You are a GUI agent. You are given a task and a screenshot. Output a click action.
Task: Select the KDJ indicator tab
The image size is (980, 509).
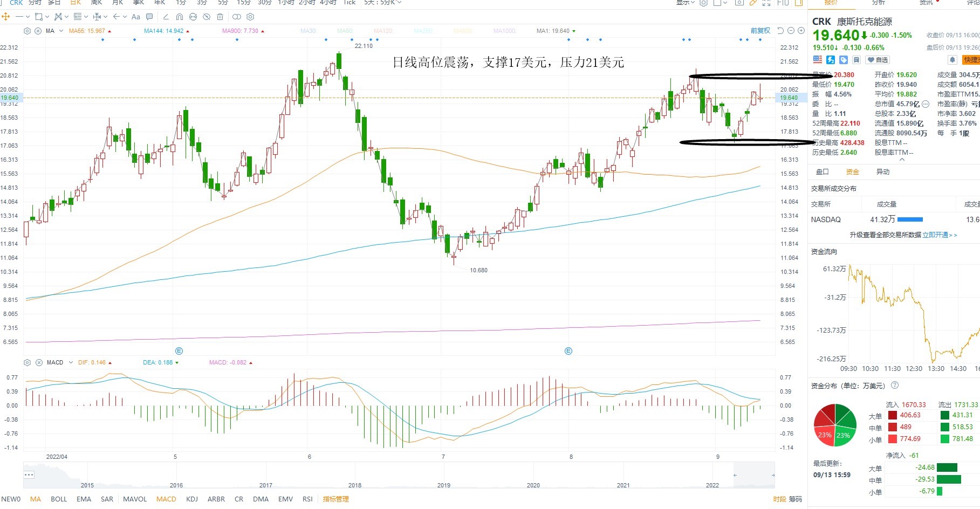(x=192, y=499)
